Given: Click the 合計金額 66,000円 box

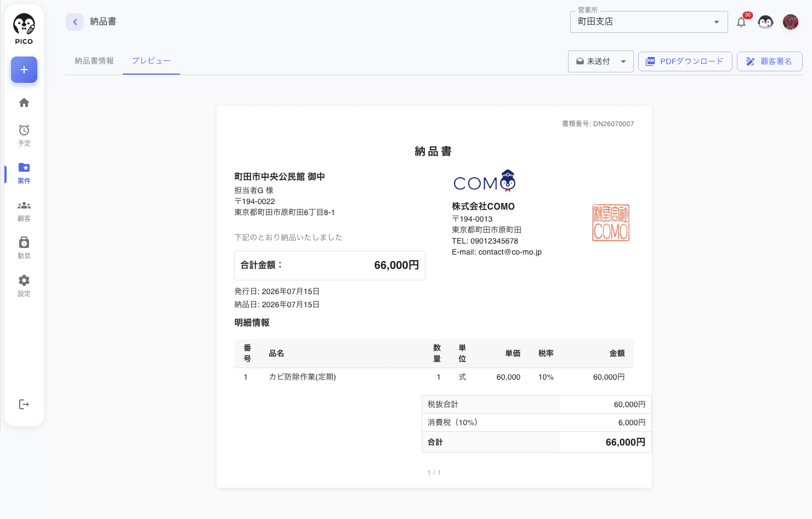Looking at the screenshot, I should point(330,266).
